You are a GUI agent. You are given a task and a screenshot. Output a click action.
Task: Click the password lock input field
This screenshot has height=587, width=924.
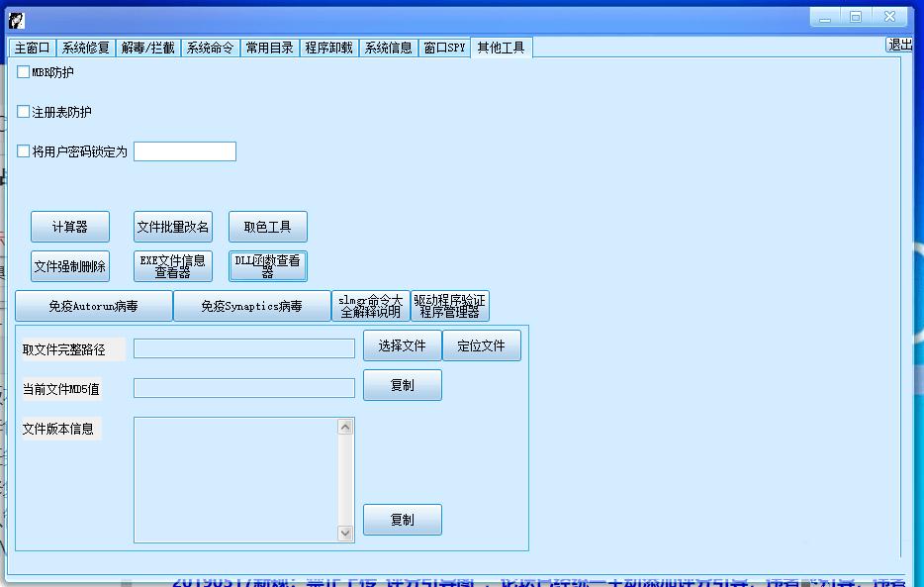pos(184,151)
